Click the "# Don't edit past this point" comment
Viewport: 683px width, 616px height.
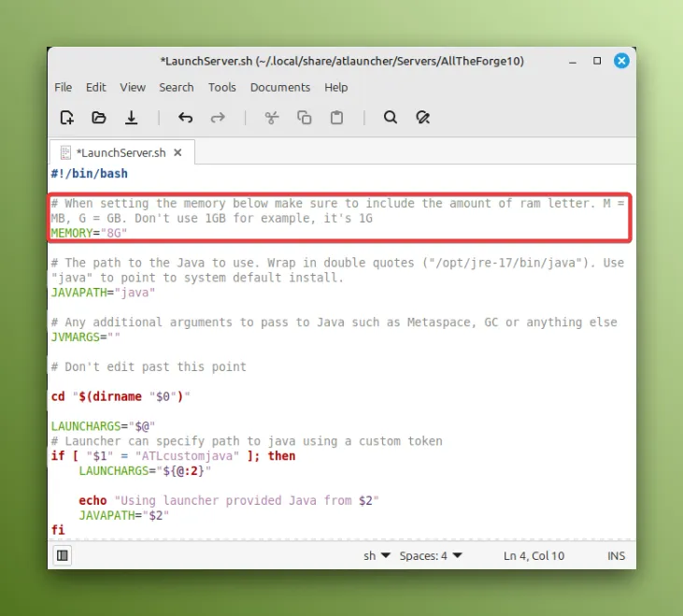149,366
